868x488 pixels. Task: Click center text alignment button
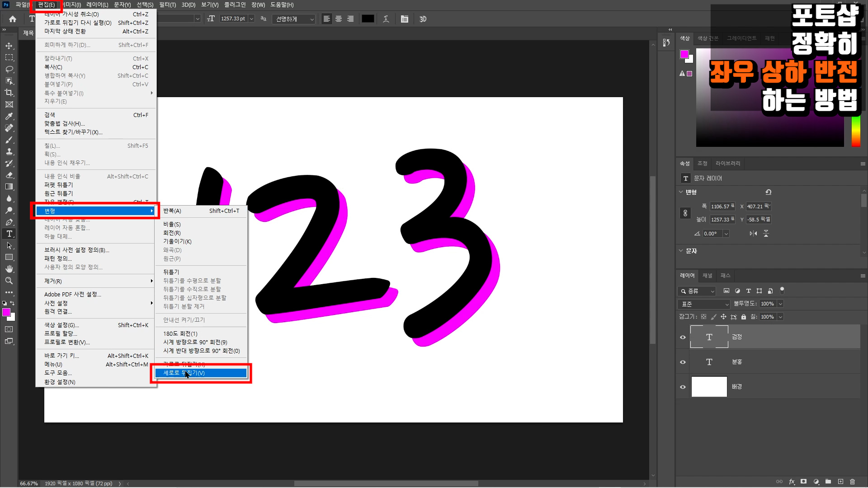tap(338, 19)
